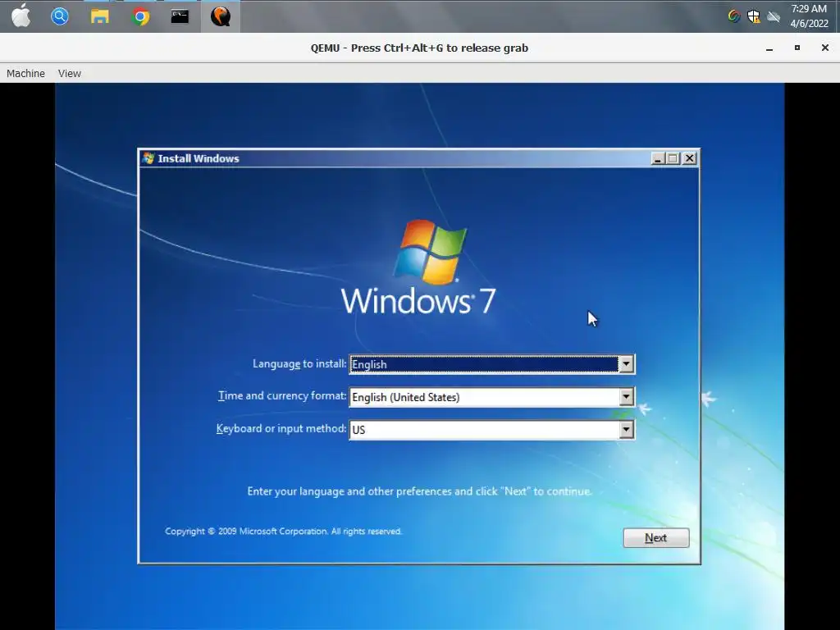Click the Next button
This screenshot has height=630, width=840.
656,538
